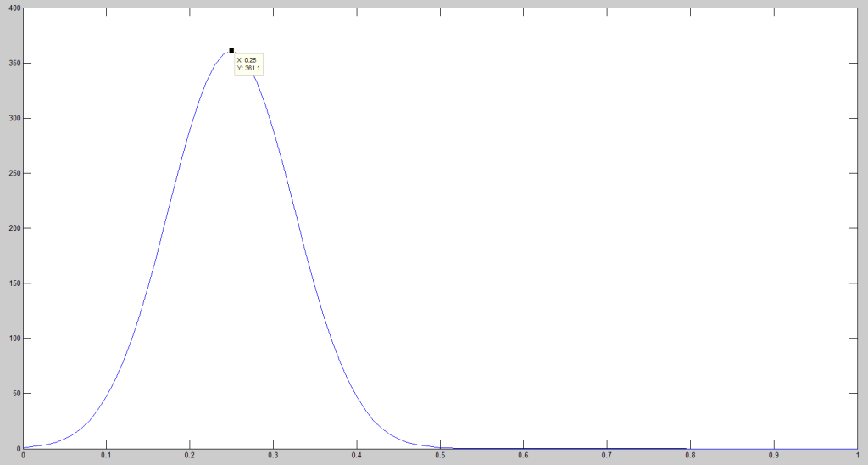868x465 pixels.
Task: Click the y-axis tick label 350
Action: (x=13, y=63)
